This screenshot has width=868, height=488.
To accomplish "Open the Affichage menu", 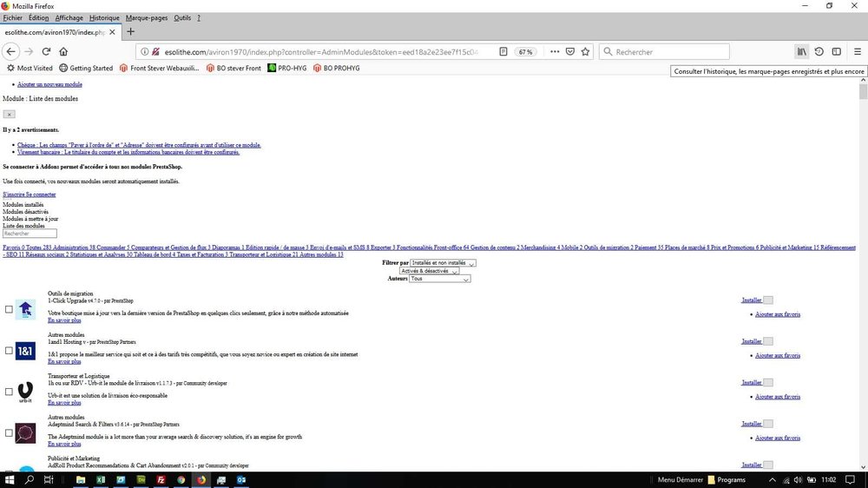I will (x=69, y=17).
